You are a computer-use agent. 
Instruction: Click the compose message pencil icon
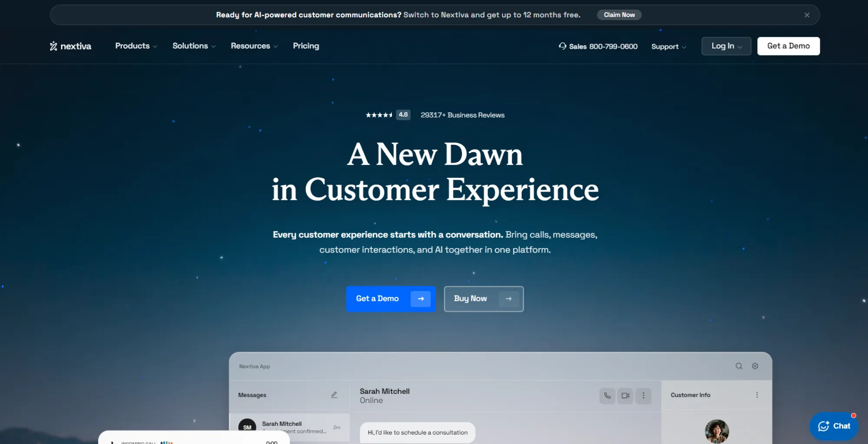click(x=334, y=395)
